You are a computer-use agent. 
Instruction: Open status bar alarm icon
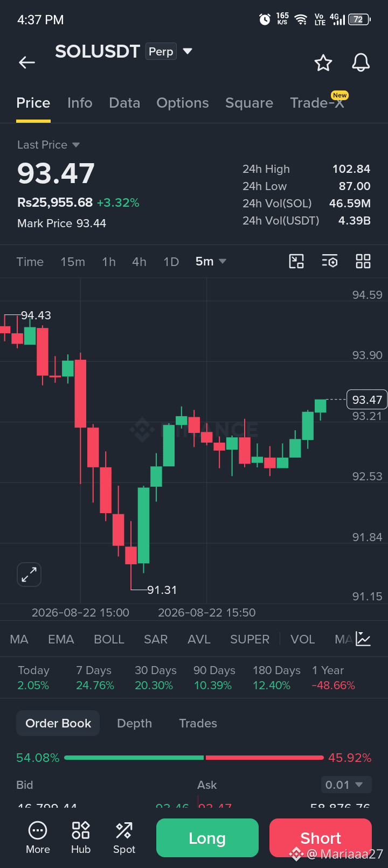tap(265, 20)
